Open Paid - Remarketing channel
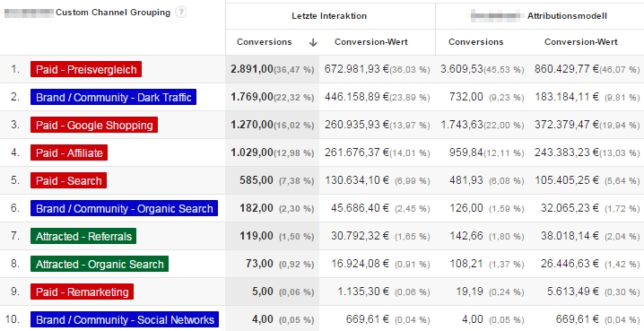Image resolution: width=644 pixels, height=331 pixels. tap(83, 292)
